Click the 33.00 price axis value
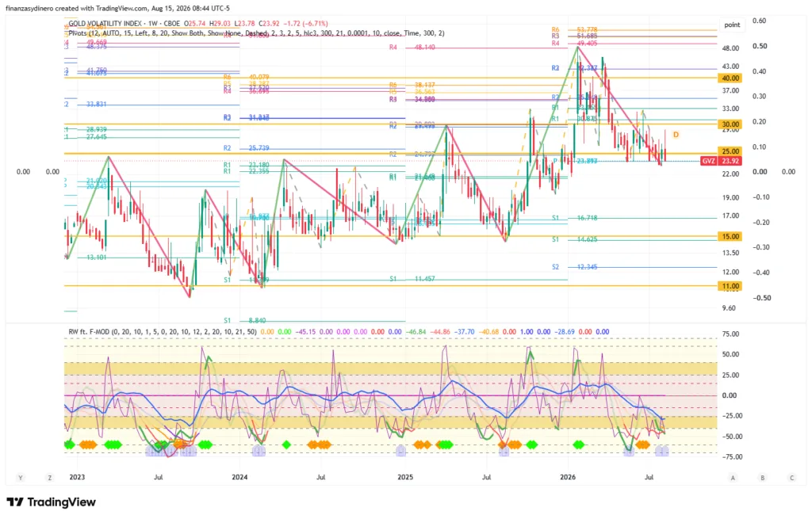Screen dimensions: 812x519 (730, 109)
